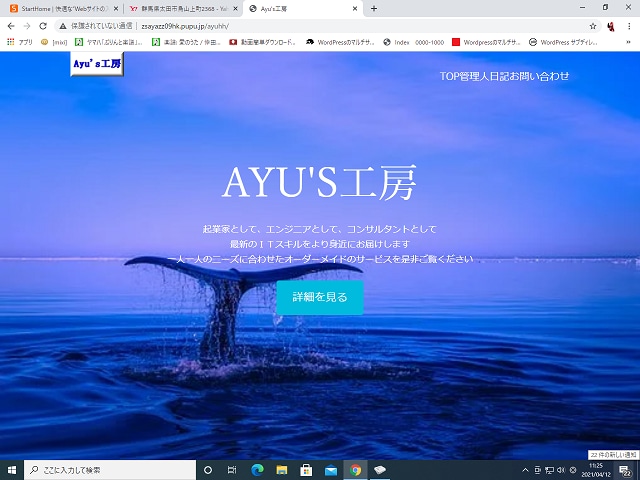Click the line 最新のＩＴスキルをより身近にお届けします
Screen dimensions: 640x480
point(320,244)
